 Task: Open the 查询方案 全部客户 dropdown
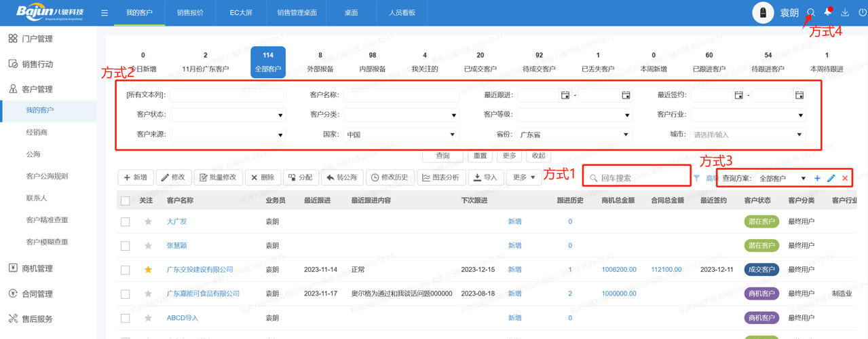[782, 178]
